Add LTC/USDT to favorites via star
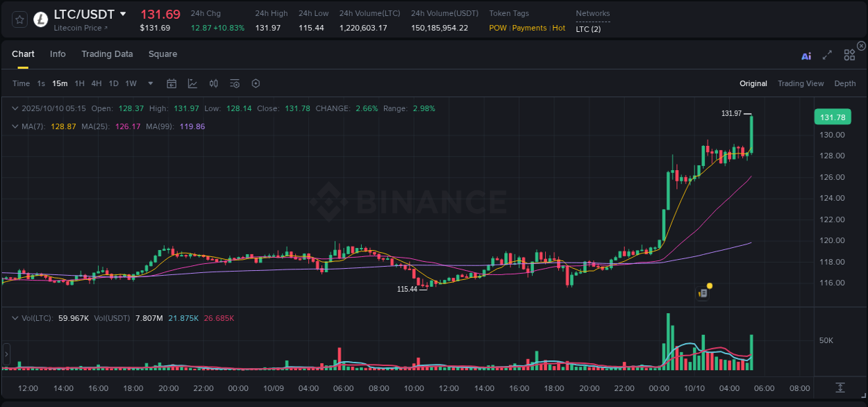The image size is (868, 407). coord(19,19)
